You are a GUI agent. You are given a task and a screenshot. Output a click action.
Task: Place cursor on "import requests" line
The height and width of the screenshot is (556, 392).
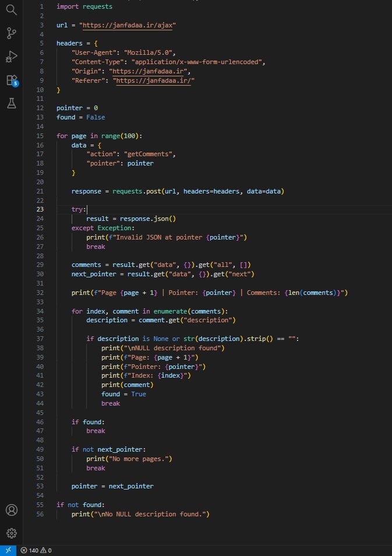coord(84,6)
